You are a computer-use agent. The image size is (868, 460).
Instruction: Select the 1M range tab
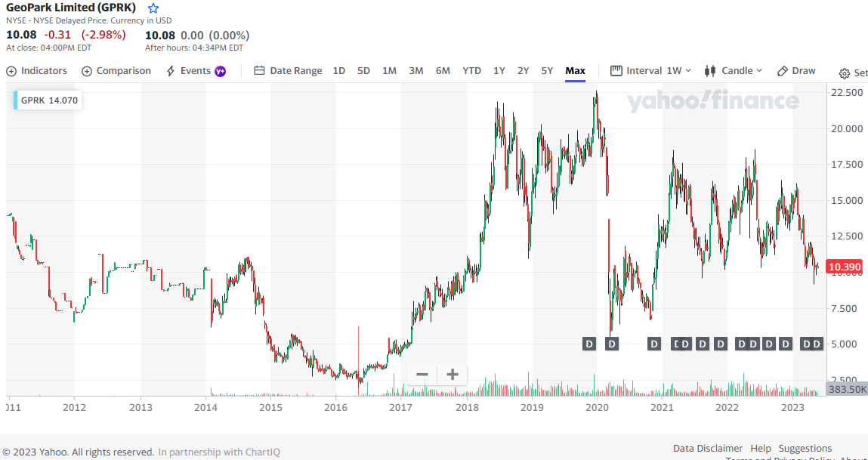point(389,71)
